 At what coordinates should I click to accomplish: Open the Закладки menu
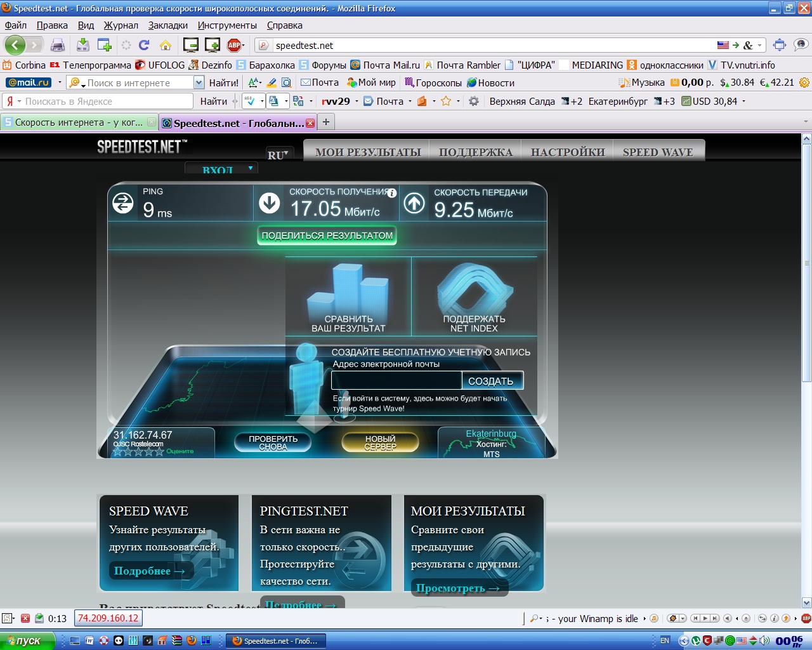click(168, 25)
